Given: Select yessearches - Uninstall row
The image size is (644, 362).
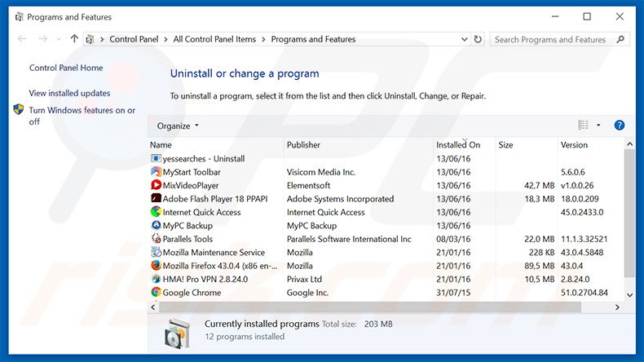Looking at the screenshot, I should [x=386, y=159].
